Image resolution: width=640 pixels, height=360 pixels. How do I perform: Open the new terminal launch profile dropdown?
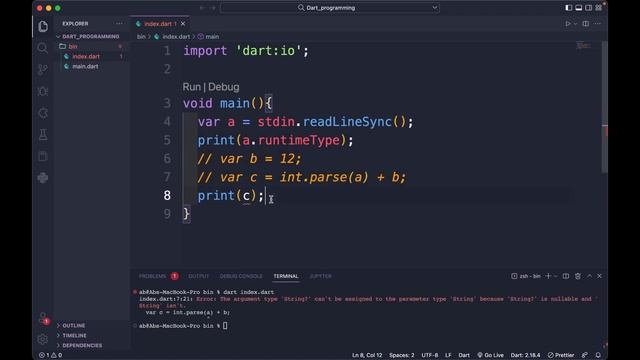[556, 276]
